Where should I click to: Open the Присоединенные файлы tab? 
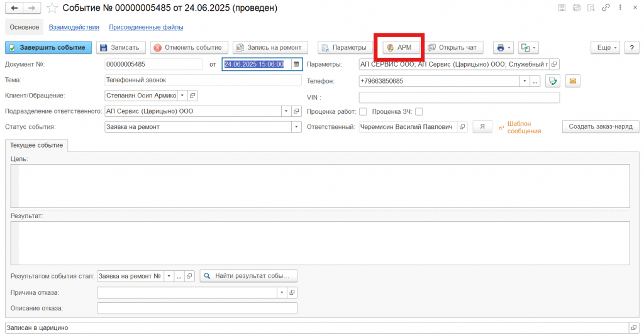pyautogui.click(x=146, y=27)
